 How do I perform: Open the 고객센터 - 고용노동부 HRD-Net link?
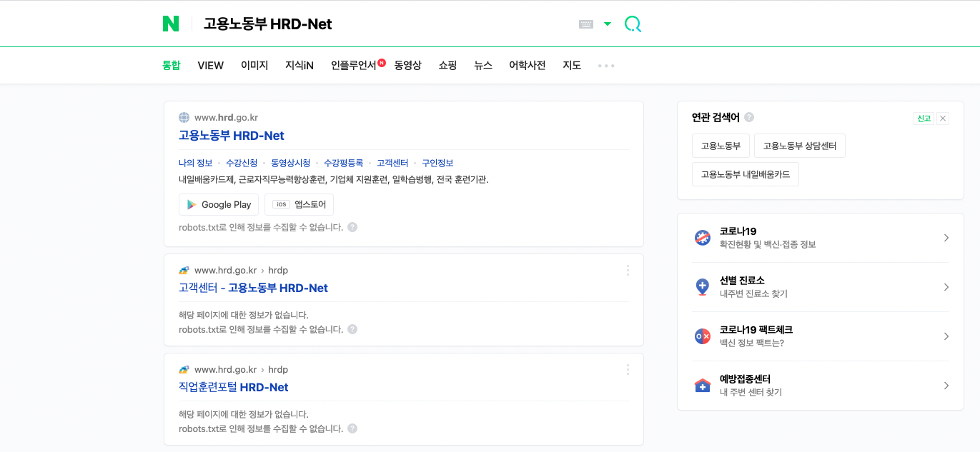tap(253, 288)
